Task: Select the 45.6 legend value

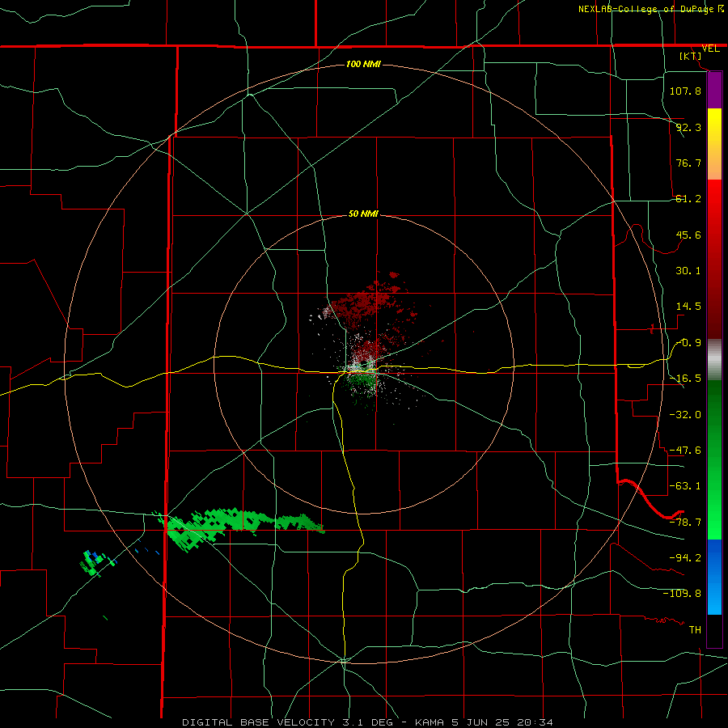Action: 688,235
